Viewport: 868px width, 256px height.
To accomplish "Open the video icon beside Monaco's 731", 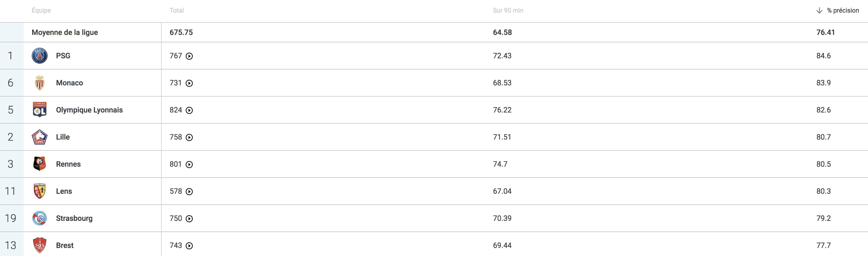I will (189, 83).
